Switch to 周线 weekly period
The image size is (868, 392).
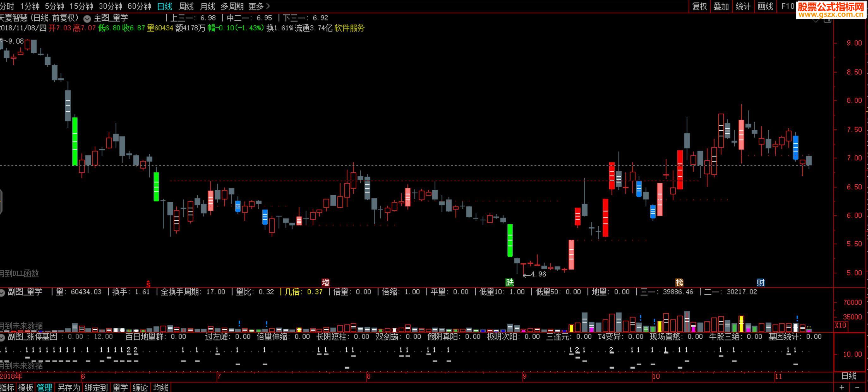click(x=186, y=6)
